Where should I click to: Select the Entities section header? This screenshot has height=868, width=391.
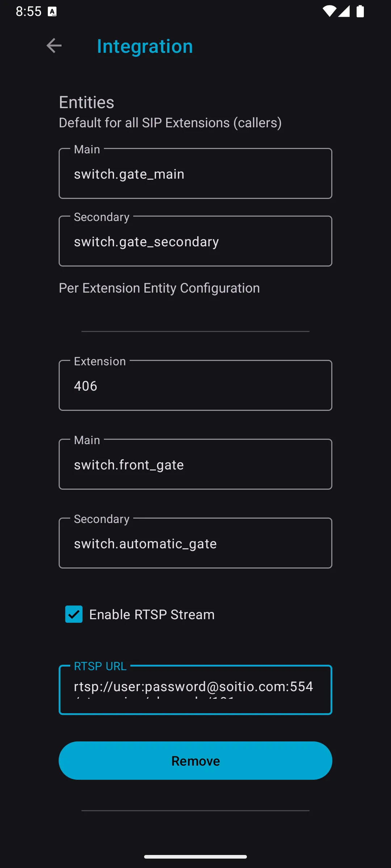[87, 102]
